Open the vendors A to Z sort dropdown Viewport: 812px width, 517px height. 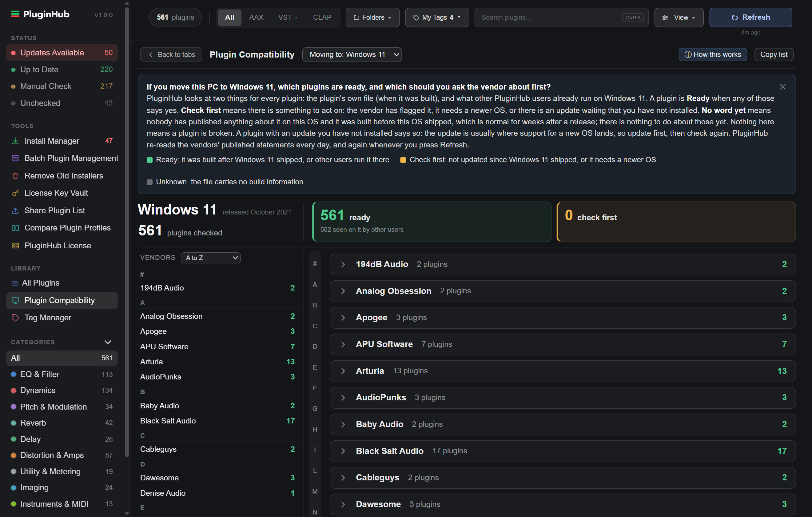pos(210,258)
